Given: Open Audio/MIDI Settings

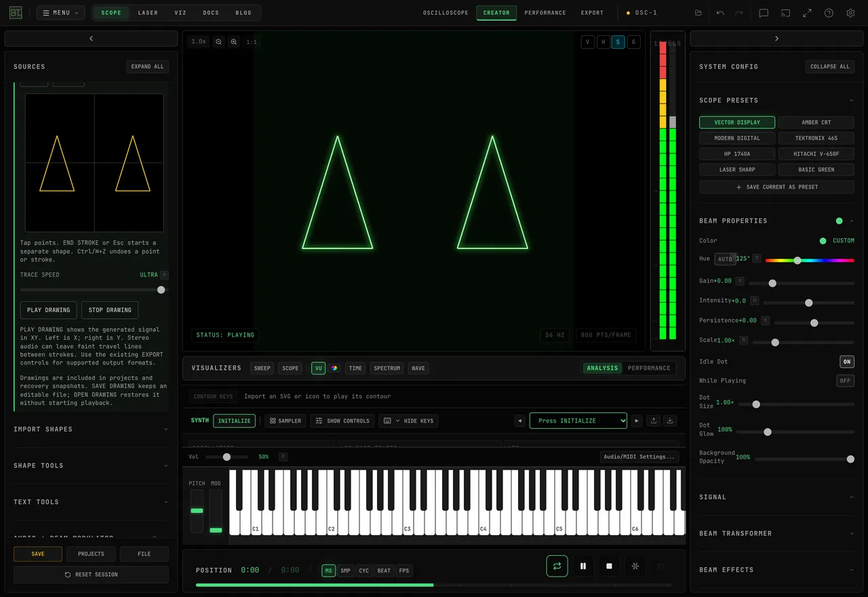Looking at the screenshot, I should tap(639, 457).
